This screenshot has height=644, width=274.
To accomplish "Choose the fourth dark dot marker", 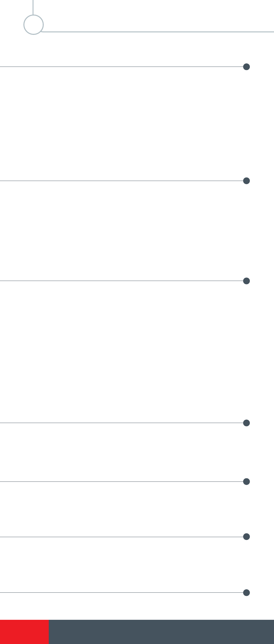I will pyautogui.click(x=246, y=423).
